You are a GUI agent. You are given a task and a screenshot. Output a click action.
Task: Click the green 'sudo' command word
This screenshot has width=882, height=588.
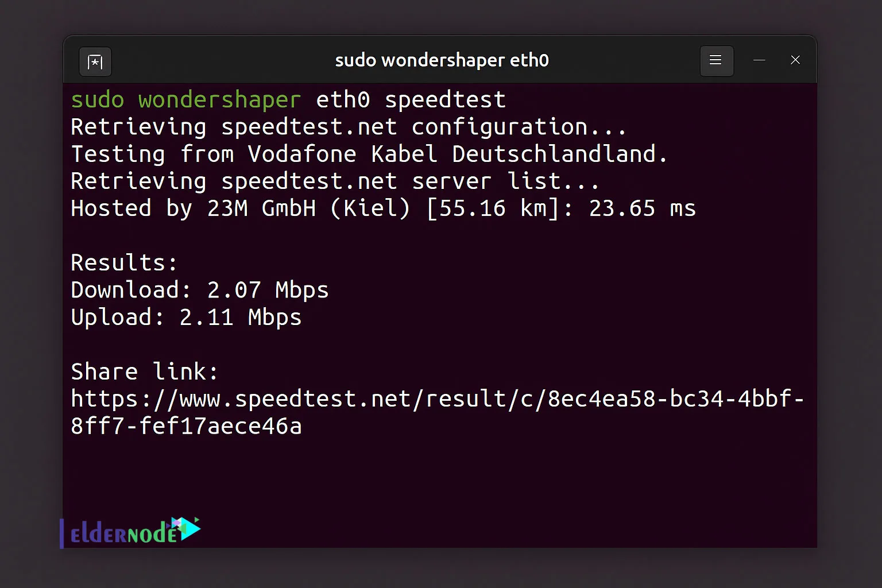pyautogui.click(x=97, y=100)
